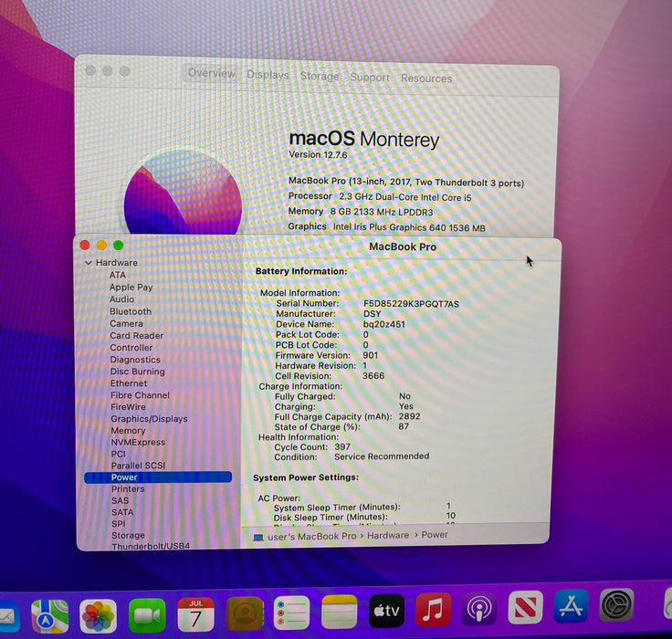Screen dimensions: 672x639
Task: Select Camera in the Hardware list
Action: (x=126, y=323)
